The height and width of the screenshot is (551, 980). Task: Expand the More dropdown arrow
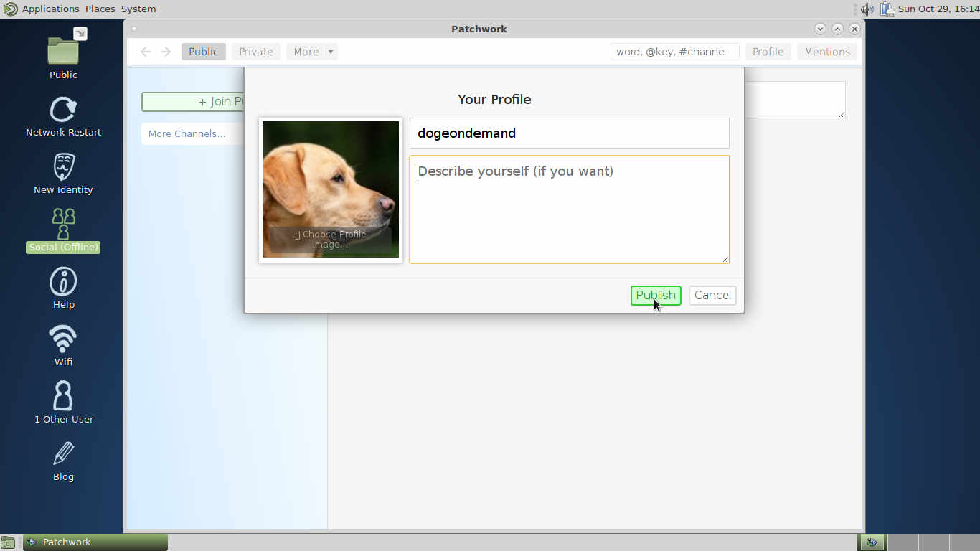[331, 52]
